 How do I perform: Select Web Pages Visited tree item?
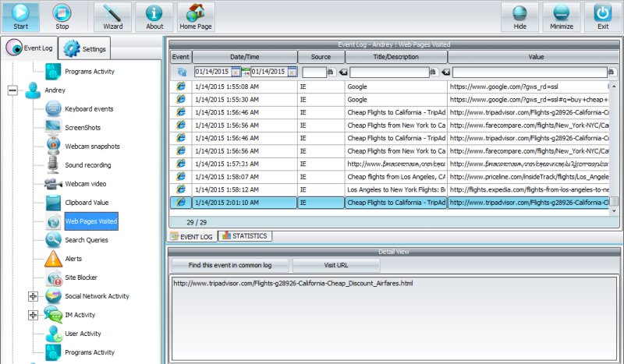91,221
